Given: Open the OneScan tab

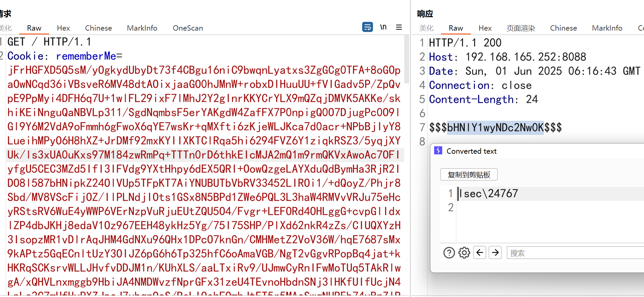Looking at the screenshot, I should coord(188,28).
